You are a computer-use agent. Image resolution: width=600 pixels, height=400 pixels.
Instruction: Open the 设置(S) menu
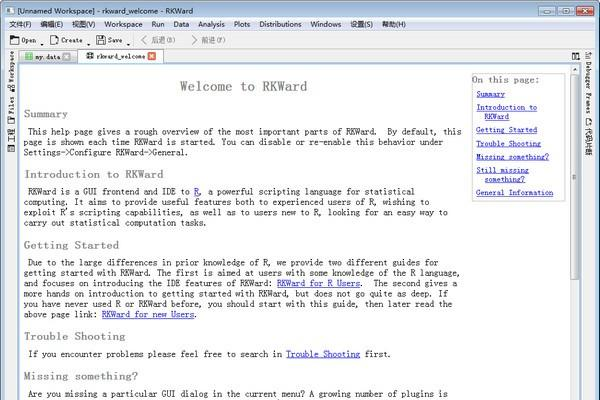point(362,24)
